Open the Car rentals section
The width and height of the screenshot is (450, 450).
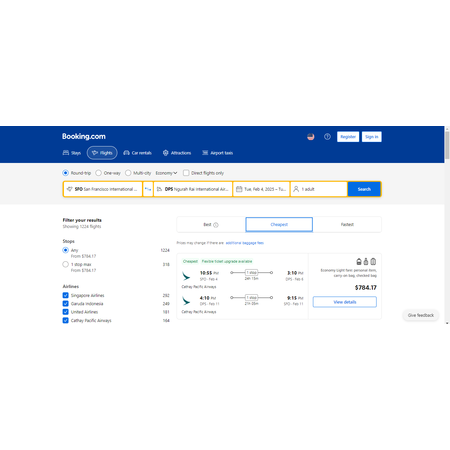(137, 153)
